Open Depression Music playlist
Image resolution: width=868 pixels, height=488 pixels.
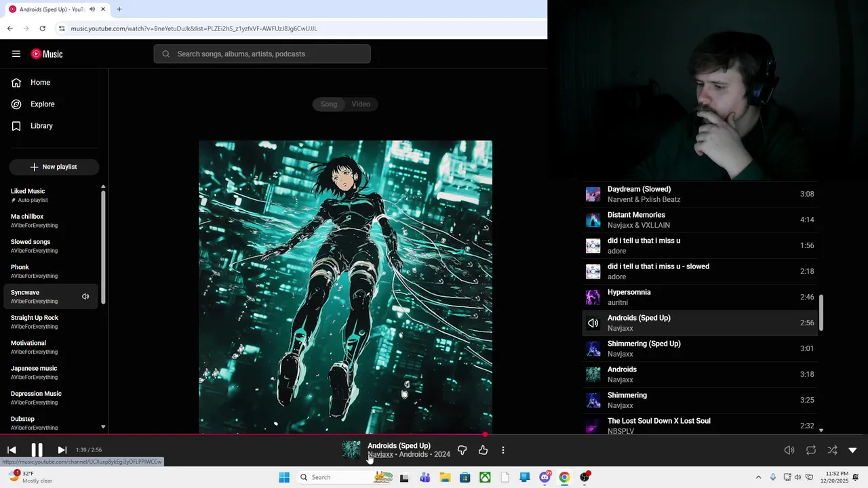coord(51,398)
